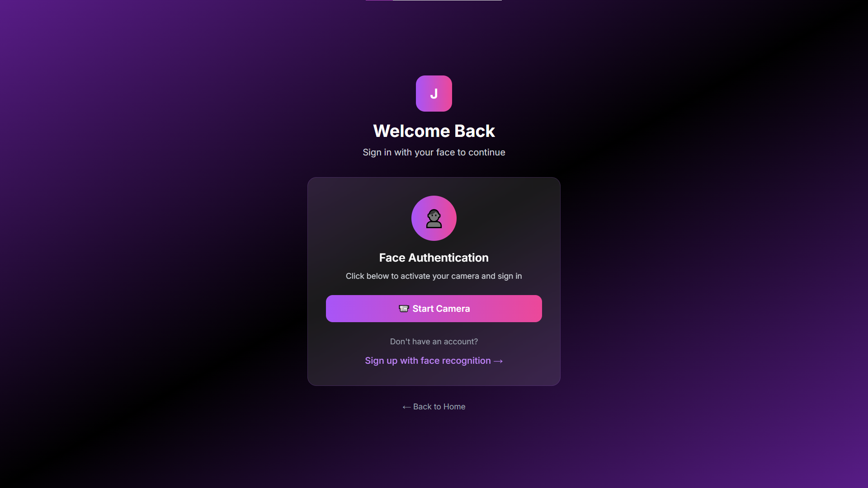Click the camera emoji on Start Camera
The width and height of the screenshot is (868, 488).
click(404, 309)
